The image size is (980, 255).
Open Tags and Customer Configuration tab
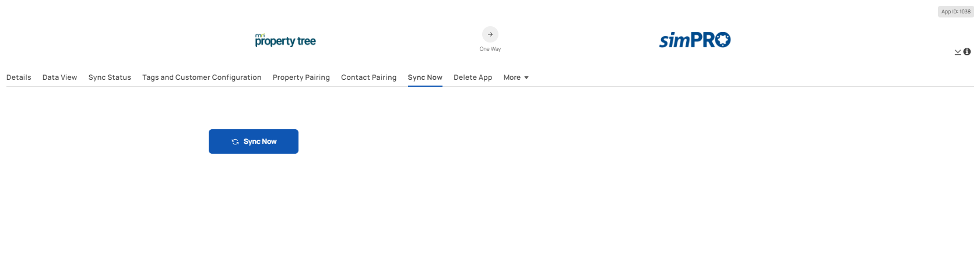pyautogui.click(x=202, y=77)
